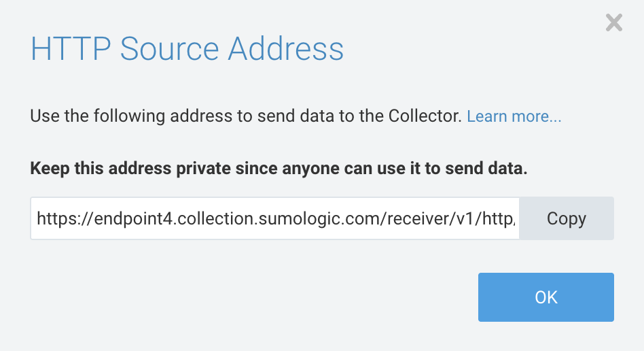Click "receiver/v1" in the address field
Screen dimensions: 644x351
[433, 219]
